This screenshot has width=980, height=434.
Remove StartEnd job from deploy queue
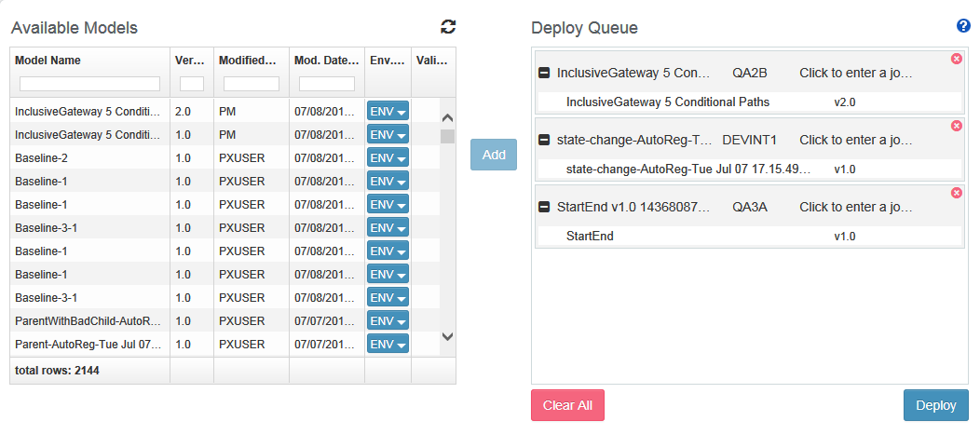pyautogui.click(x=957, y=193)
